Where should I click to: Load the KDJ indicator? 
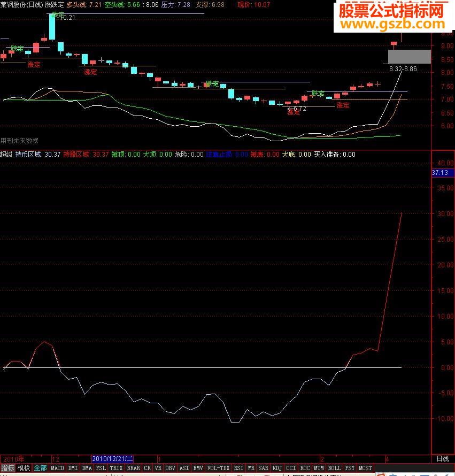pyautogui.click(x=277, y=468)
